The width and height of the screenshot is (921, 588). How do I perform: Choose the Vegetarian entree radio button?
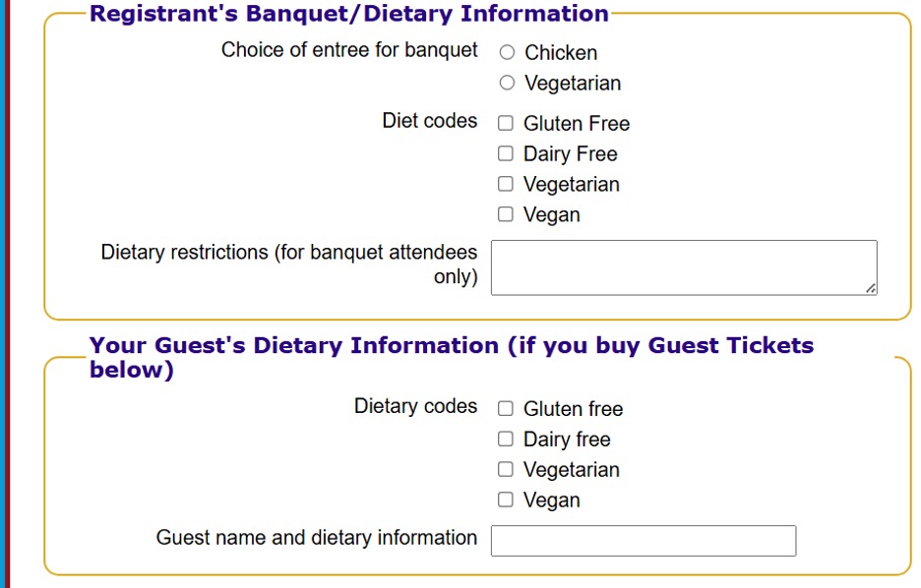point(507,83)
